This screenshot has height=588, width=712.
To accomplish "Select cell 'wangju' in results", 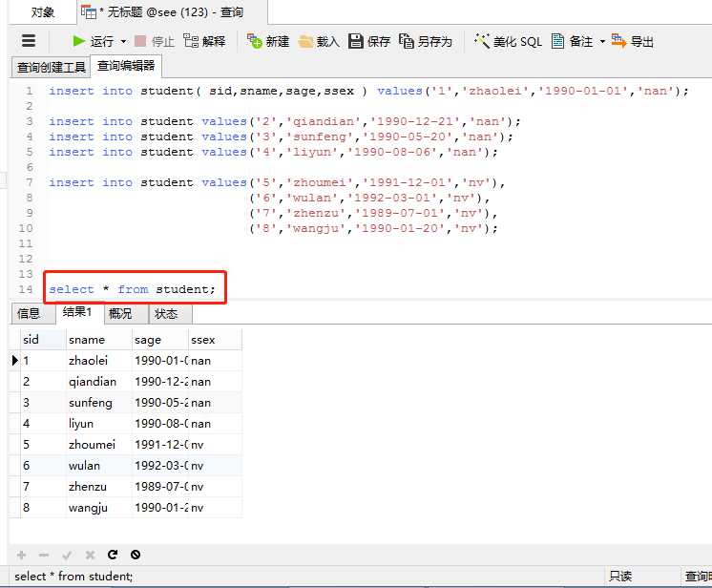I will pos(98,507).
